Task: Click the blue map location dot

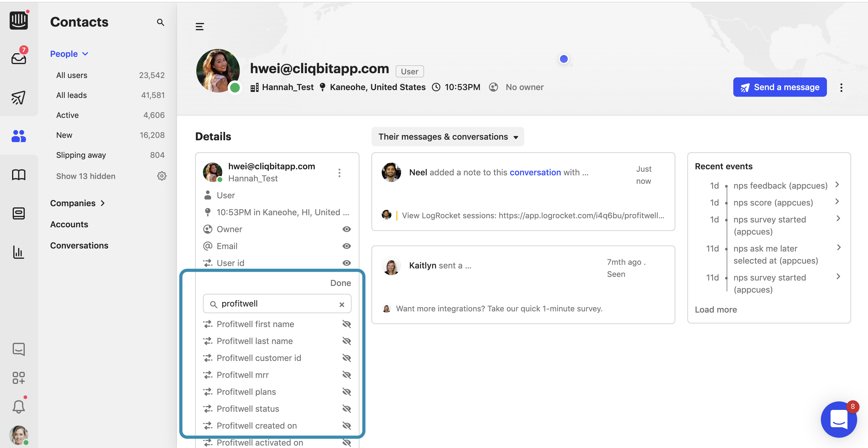Action: [564, 59]
